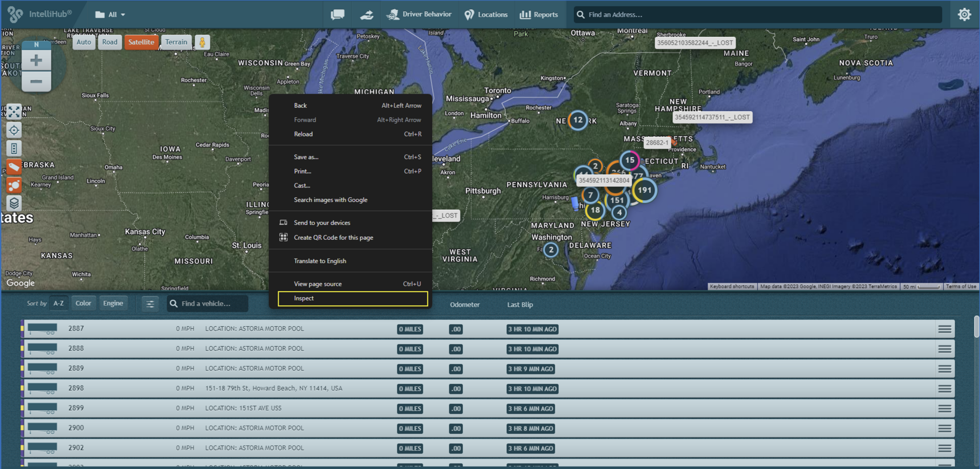Select Translate to English in context menu
Viewport: 980px width, 469px height.
coord(320,261)
